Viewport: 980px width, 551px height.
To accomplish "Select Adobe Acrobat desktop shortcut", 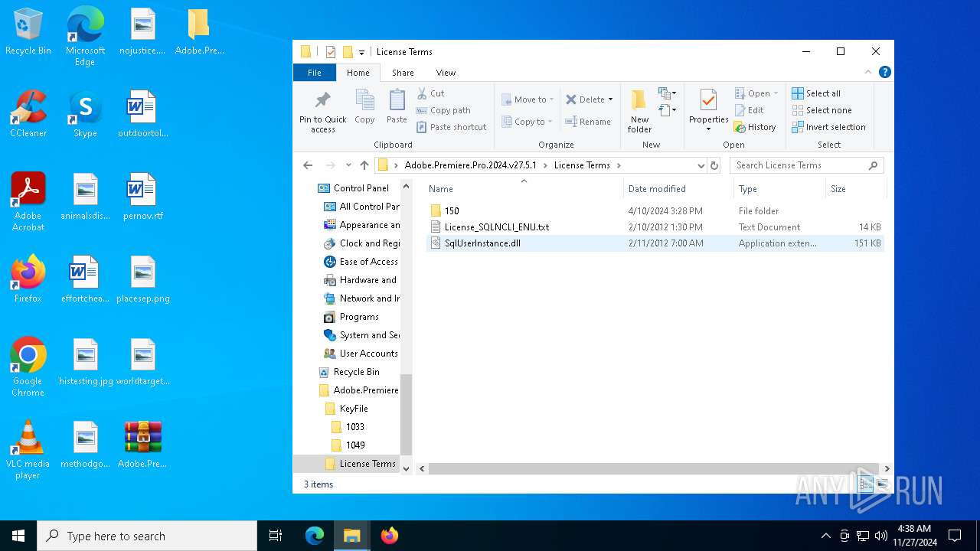I will coord(28,202).
